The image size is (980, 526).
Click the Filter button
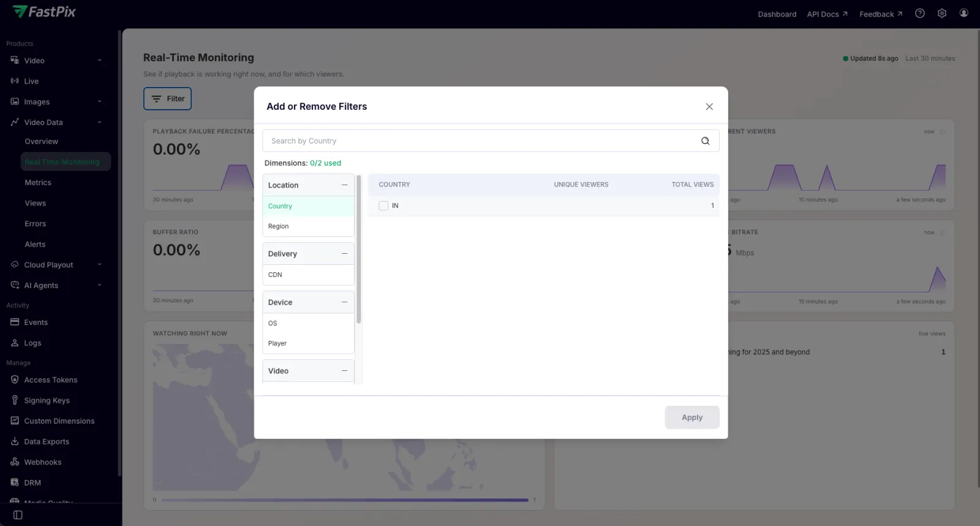167,99
